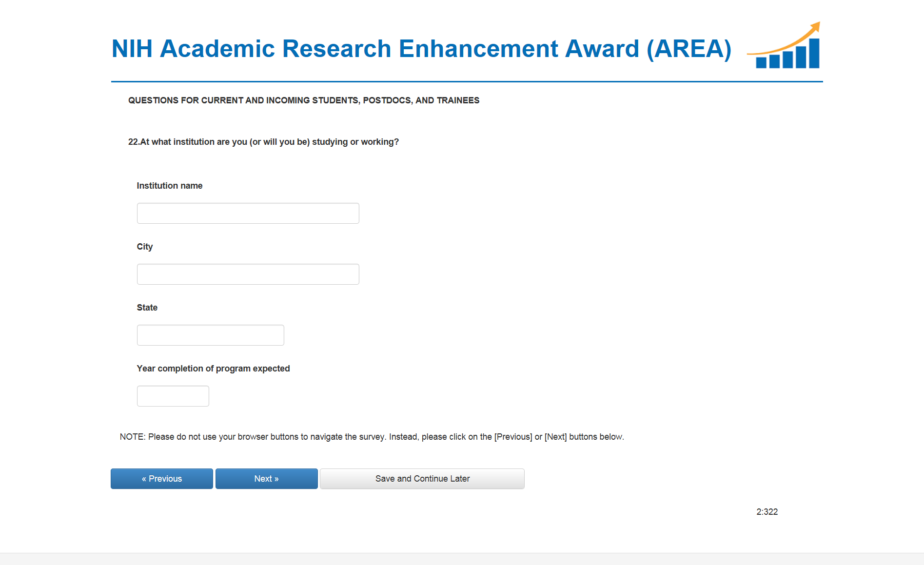Screen dimensions: 924x565
Task: Click the gray footer bar at page bottom
Action: click(462, 559)
